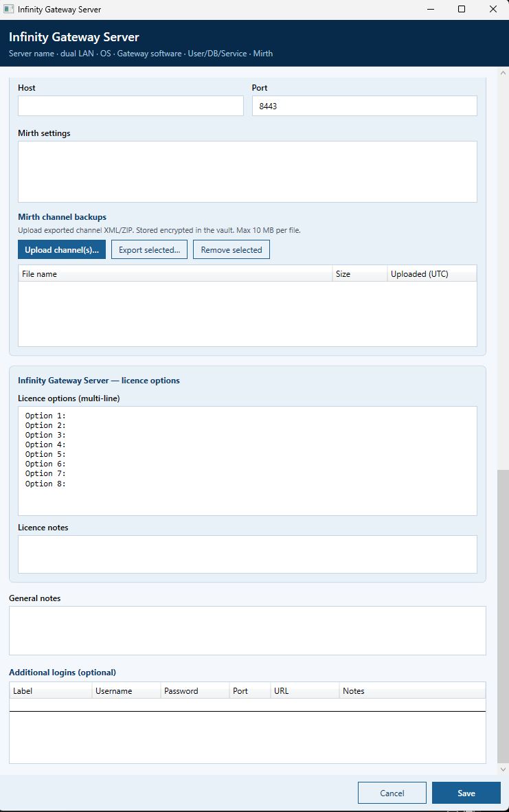
Task: Click the scrollbar down arrow
Action: coord(503,769)
